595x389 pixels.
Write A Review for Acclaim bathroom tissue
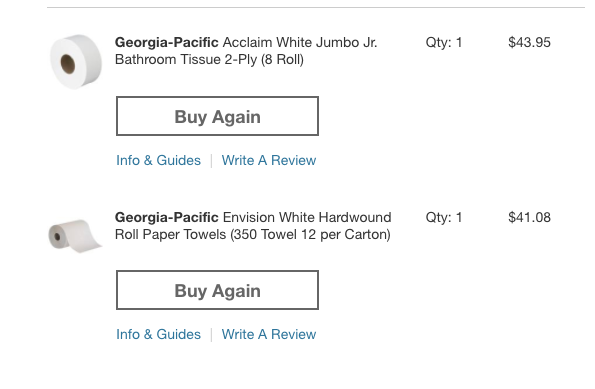pyautogui.click(x=269, y=160)
